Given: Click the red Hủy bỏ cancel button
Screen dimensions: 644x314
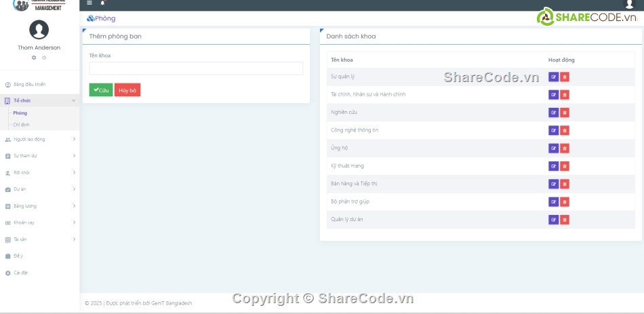Looking at the screenshot, I should pyautogui.click(x=127, y=90).
